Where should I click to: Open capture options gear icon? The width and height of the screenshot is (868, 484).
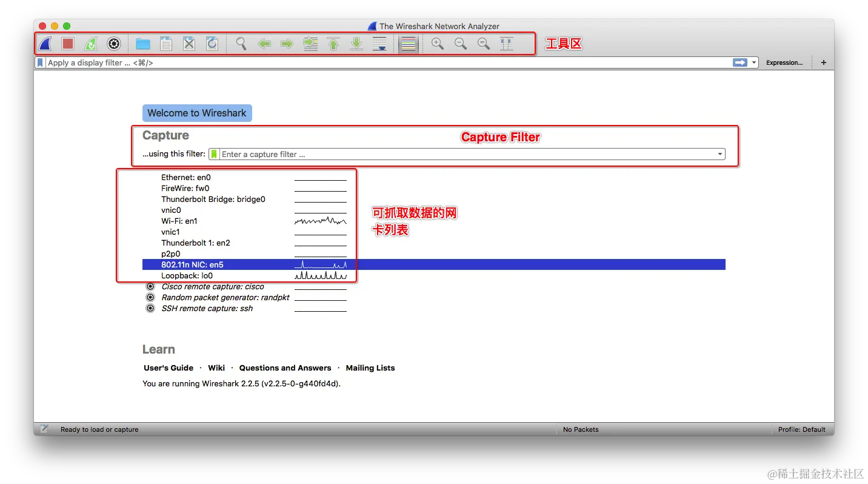(114, 44)
